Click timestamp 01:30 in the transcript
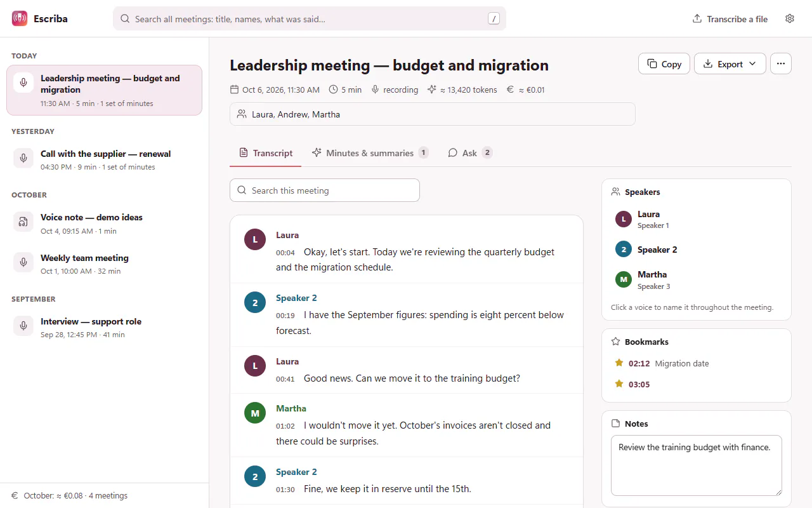Image resolution: width=812 pixels, height=508 pixels. click(x=285, y=490)
